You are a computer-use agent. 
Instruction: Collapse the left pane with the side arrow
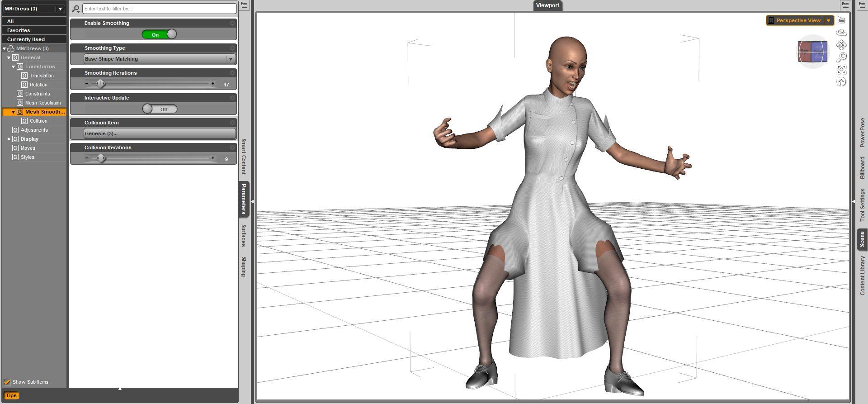pos(252,201)
